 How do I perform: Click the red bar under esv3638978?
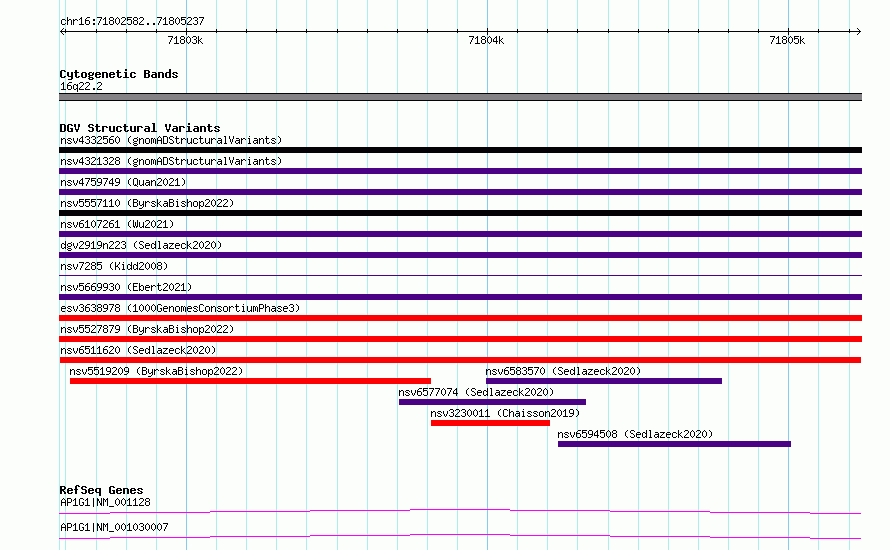point(460,318)
